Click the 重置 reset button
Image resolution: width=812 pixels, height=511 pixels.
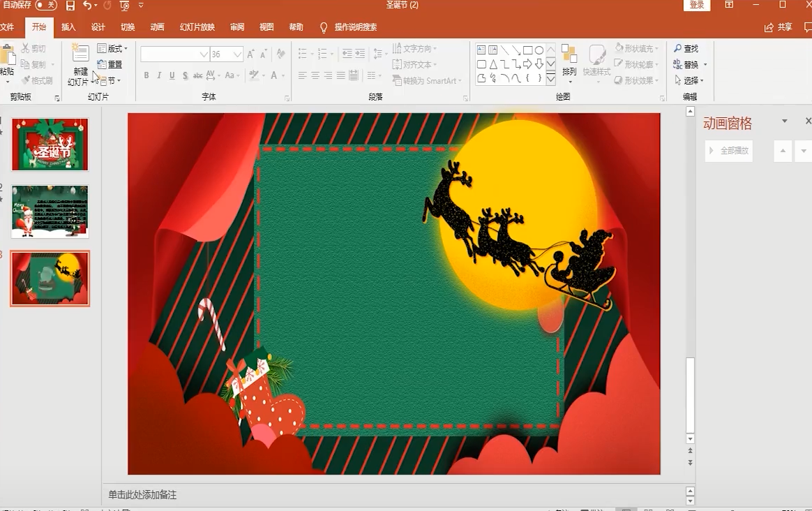pyautogui.click(x=110, y=64)
